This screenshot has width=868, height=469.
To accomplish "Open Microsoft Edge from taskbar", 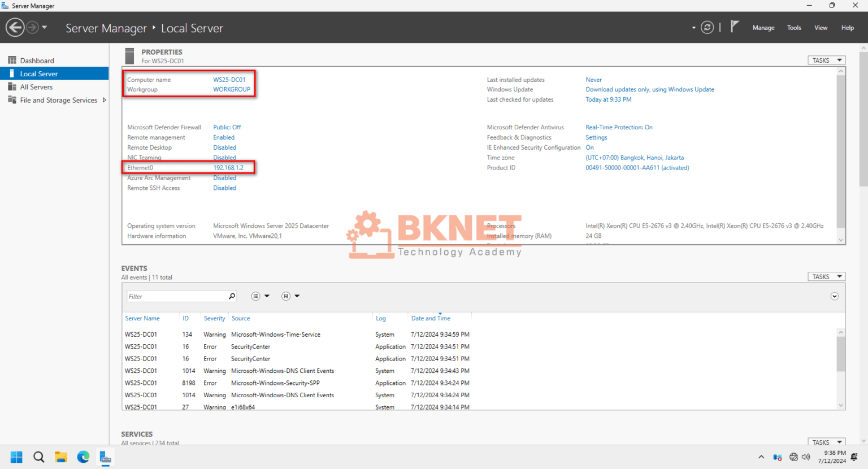I will click(x=83, y=457).
